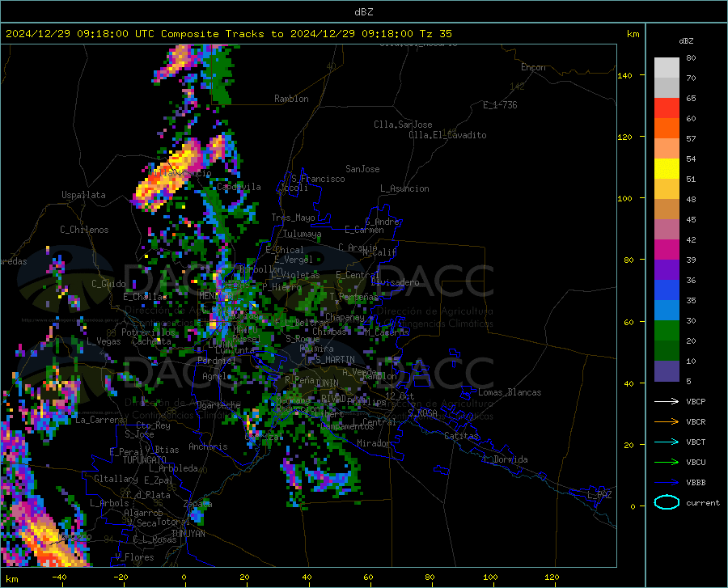Click the '140' tick on the y-axis
Image resolution: width=728 pixels, height=588 pixels.
pyautogui.click(x=624, y=75)
